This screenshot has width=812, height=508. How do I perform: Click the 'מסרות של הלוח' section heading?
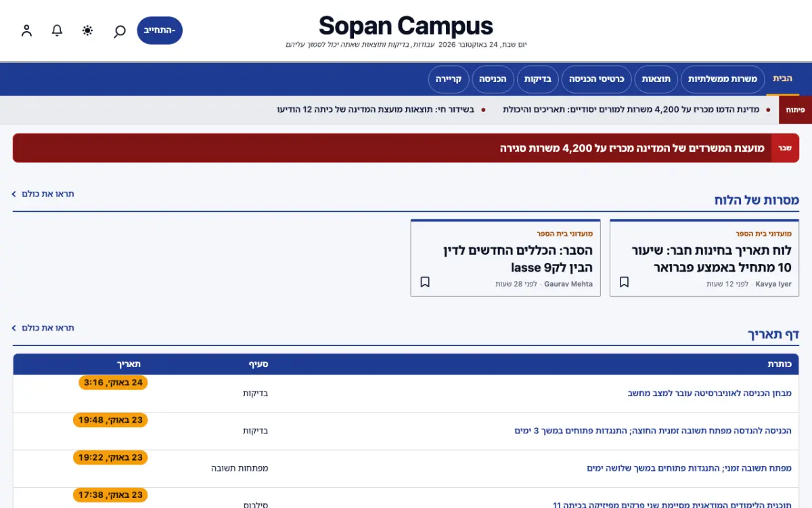[x=757, y=200]
